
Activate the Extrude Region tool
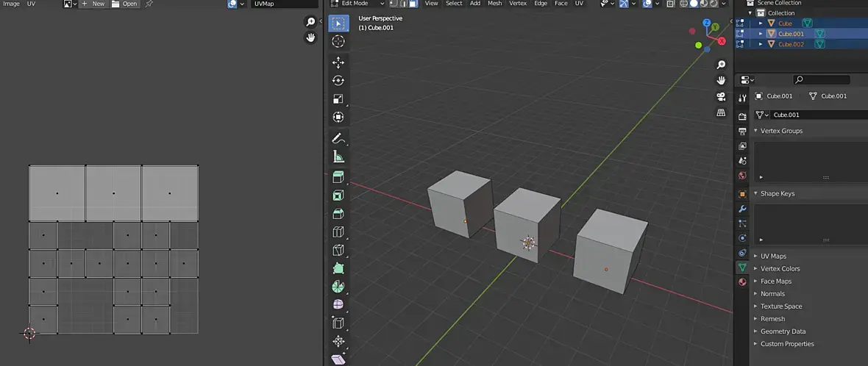(338, 177)
